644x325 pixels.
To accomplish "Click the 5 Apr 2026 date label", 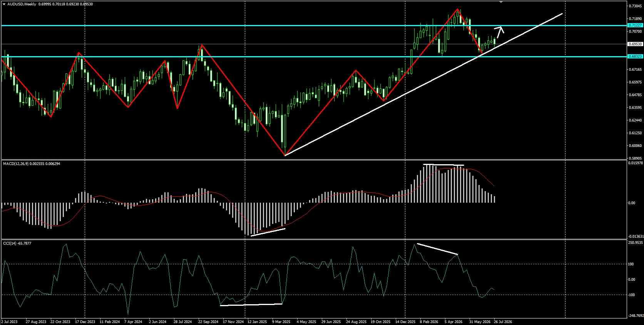I will pyautogui.click(x=453, y=322).
